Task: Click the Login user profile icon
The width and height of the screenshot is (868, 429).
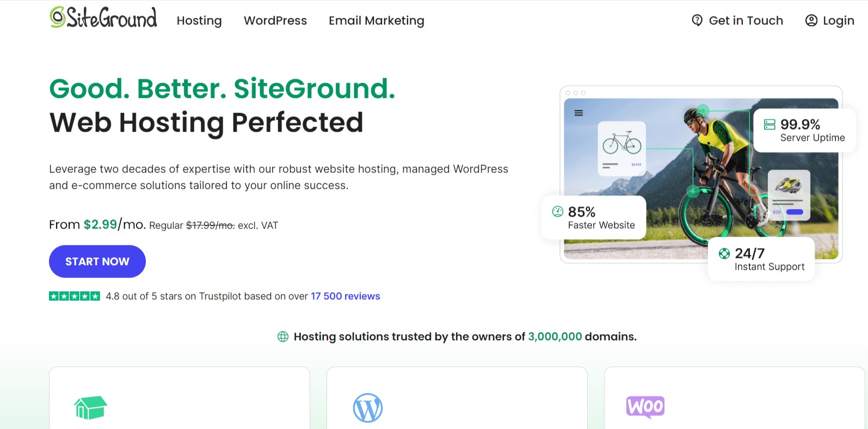Action: tap(811, 21)
